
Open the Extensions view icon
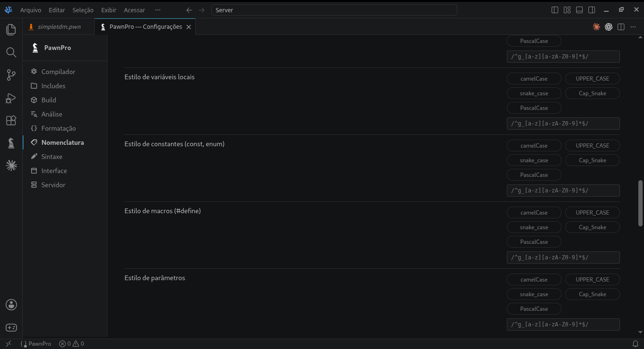pyautogui.click(x=11, y=120)
